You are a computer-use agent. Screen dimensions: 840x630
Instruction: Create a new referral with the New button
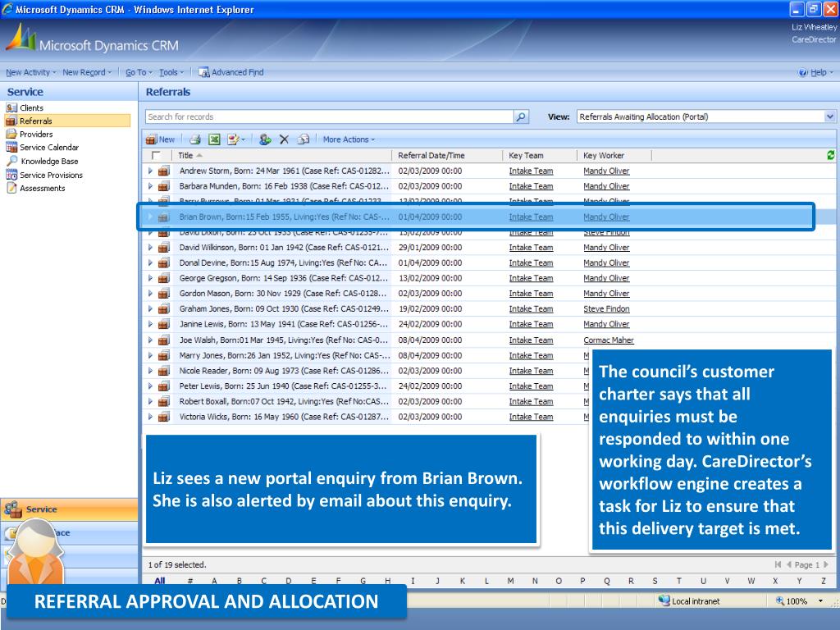tap(160, 139)
